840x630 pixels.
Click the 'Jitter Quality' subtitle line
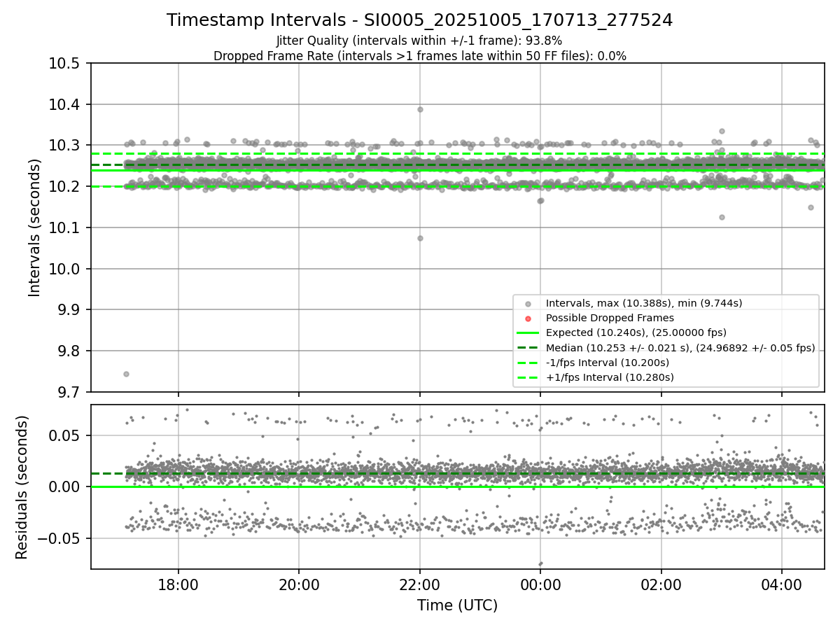419,41
